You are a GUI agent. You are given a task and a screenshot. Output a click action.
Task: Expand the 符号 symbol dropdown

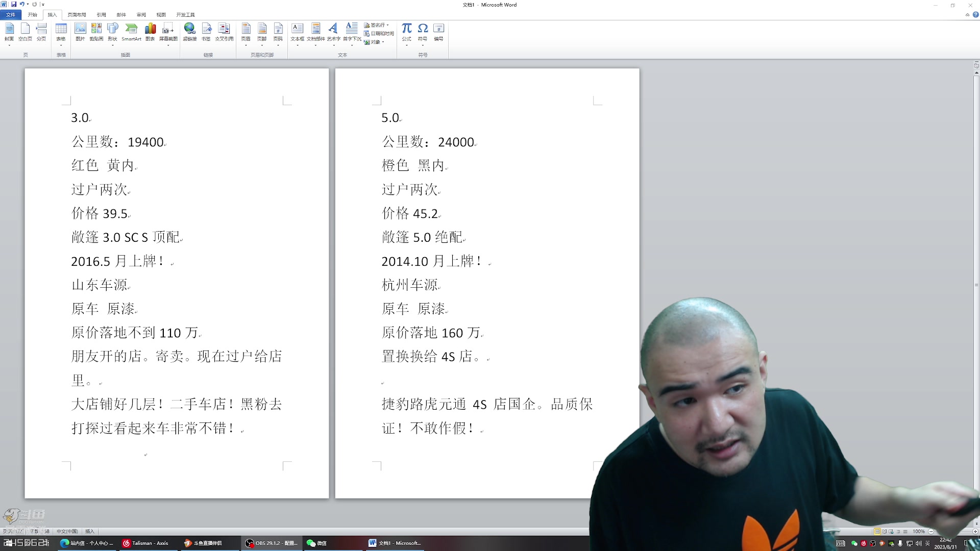tap(423, 45)
